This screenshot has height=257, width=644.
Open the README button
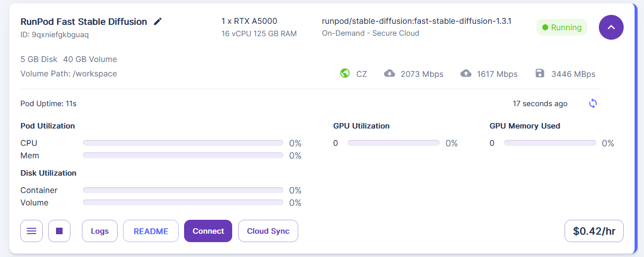pyautogui.click(x=151, y=231)
